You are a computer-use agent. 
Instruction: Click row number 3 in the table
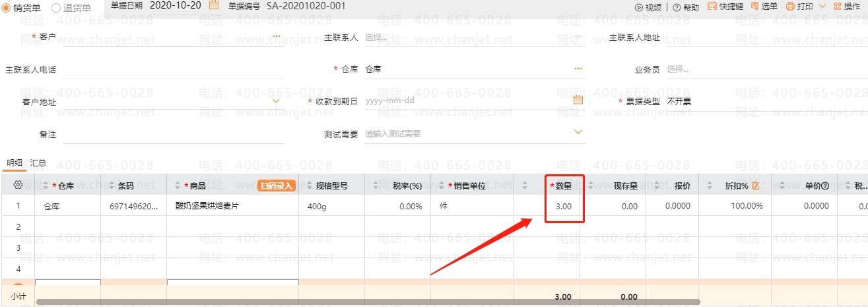18,248
